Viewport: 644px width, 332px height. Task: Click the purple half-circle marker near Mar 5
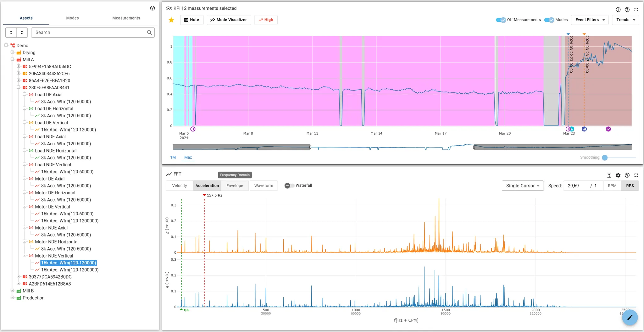coord(193,129)
